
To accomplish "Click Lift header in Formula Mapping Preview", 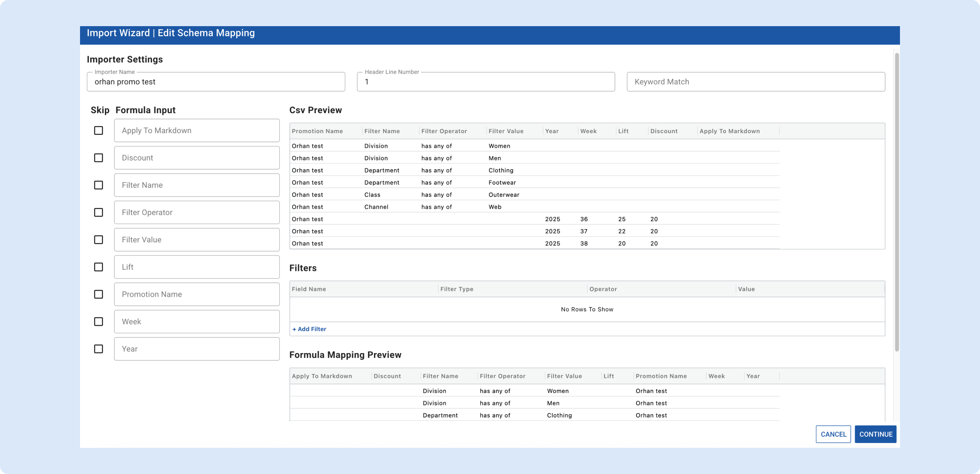I will tap(609, 376).
